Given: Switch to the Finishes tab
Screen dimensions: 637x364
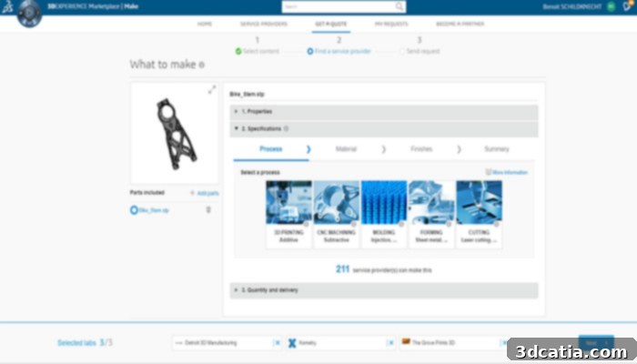Looking at the screenshot, I should click(421, 149).
